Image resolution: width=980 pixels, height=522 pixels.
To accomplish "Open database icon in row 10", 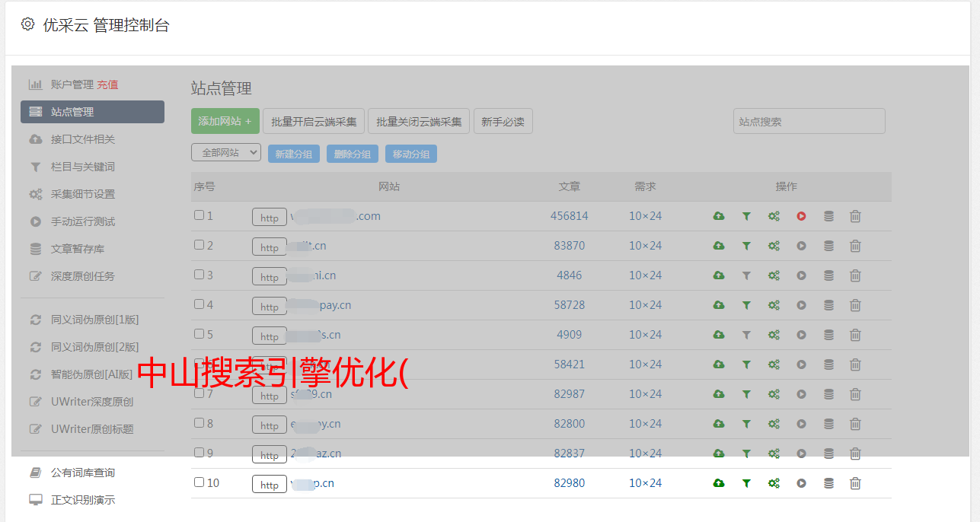I will [828, 483].
